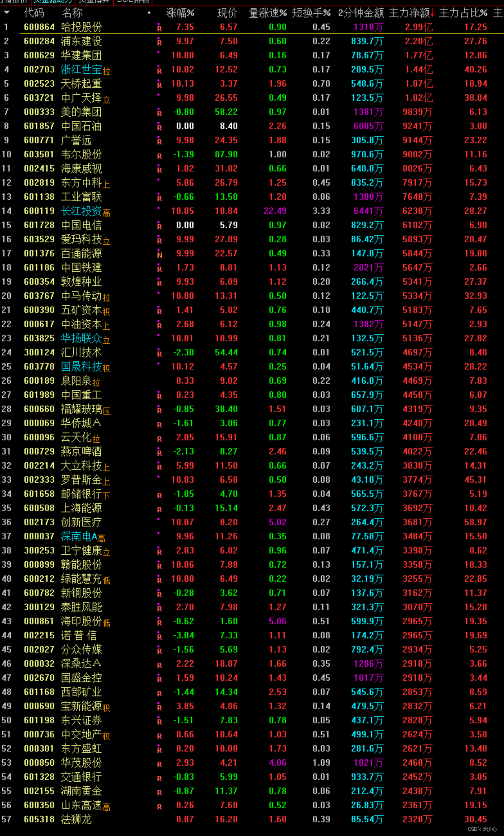Select stock name 云天化
The image size is (504, 836).
(x=76, y=437)
